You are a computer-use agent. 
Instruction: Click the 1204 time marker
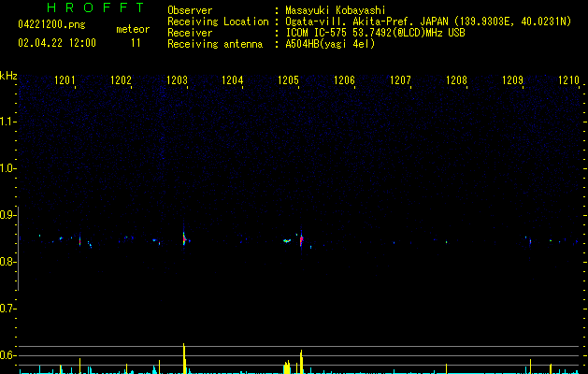point(233,80)
